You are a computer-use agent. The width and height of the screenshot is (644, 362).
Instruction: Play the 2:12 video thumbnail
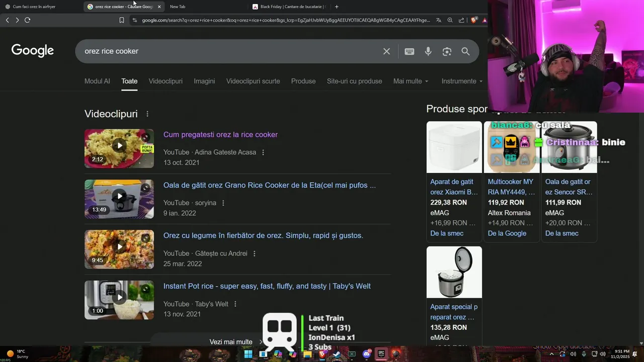point(119,148)
